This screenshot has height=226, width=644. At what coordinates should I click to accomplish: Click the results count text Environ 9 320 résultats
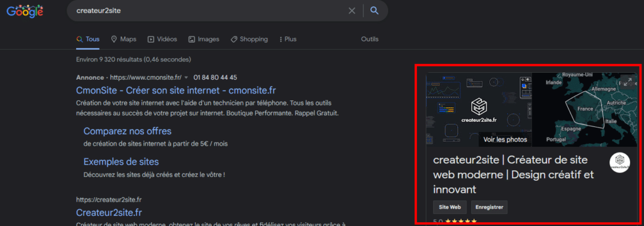click(133, 60)
